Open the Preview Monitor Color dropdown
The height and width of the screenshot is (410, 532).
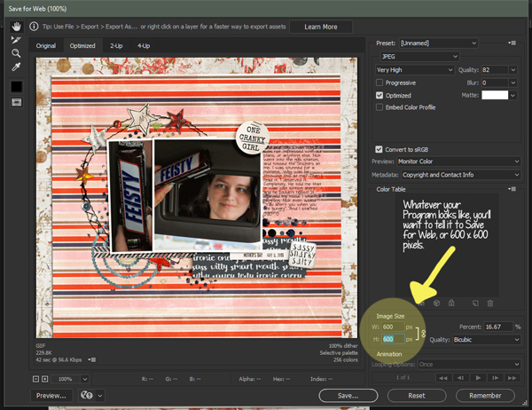pyautogui.click(x=458, y=162)
